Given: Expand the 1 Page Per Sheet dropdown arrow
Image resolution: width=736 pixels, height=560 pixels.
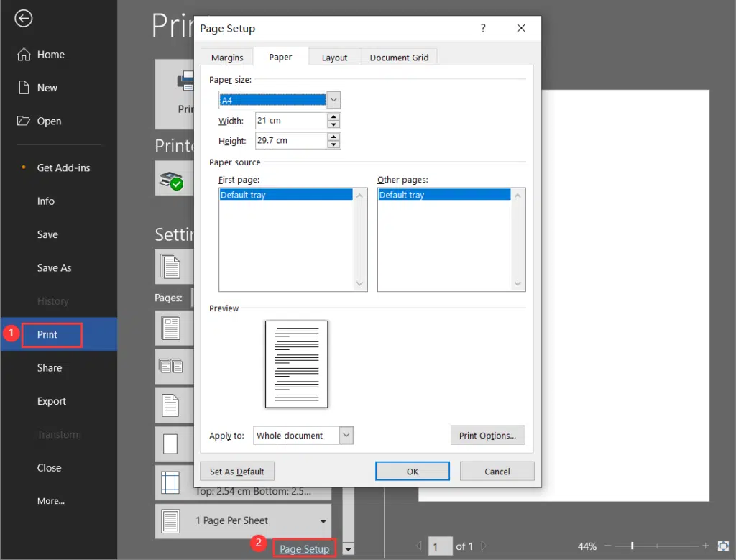Looking at the screenshot, I should click(x=323, y=521).
